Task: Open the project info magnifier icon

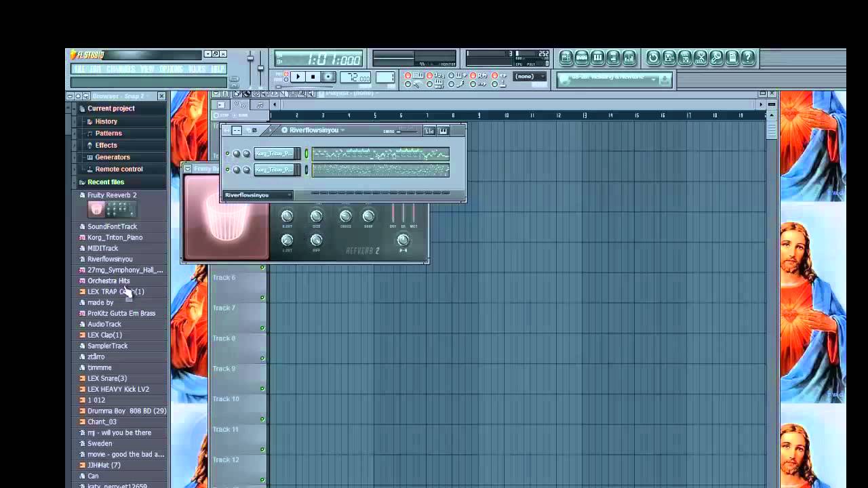Action: click(x=716, y=58)
